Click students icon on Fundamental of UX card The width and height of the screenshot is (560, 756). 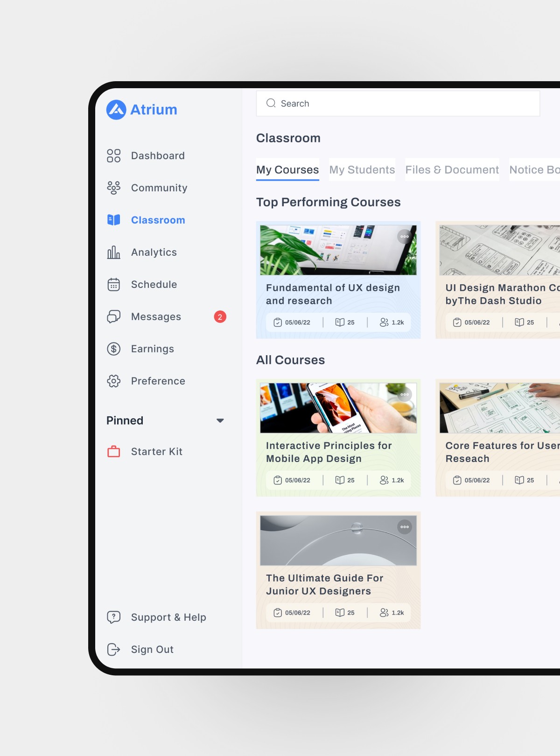[x=384, y=322]
